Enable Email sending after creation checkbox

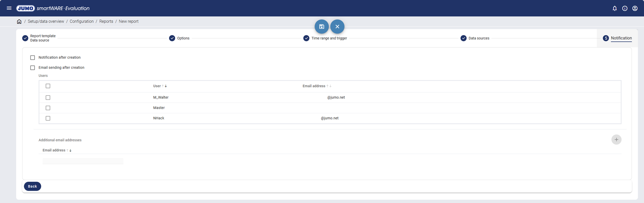33,68
